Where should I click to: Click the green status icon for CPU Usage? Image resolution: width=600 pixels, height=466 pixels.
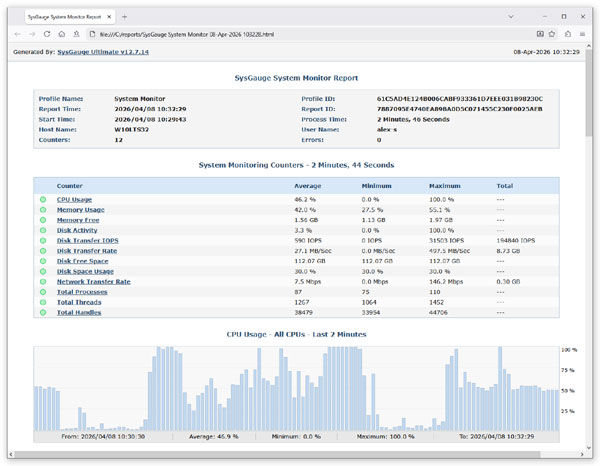(x=43, y=199)
